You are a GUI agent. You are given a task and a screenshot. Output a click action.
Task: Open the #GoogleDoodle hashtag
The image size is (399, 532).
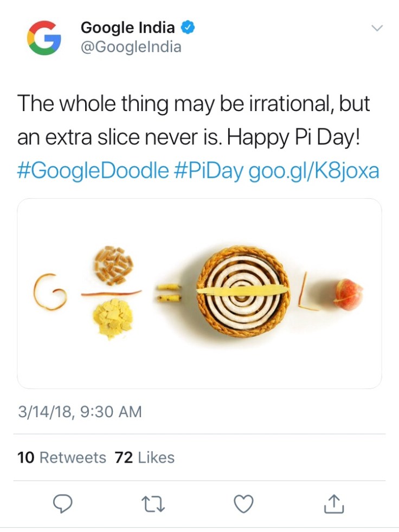(x=93, y=171)
